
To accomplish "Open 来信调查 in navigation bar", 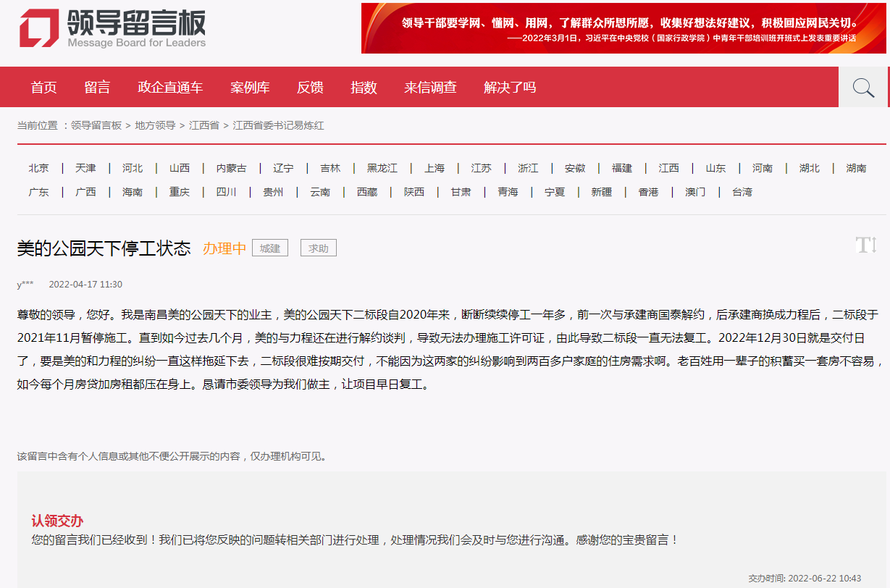I will pyautogui.click(x=430, y=88).
